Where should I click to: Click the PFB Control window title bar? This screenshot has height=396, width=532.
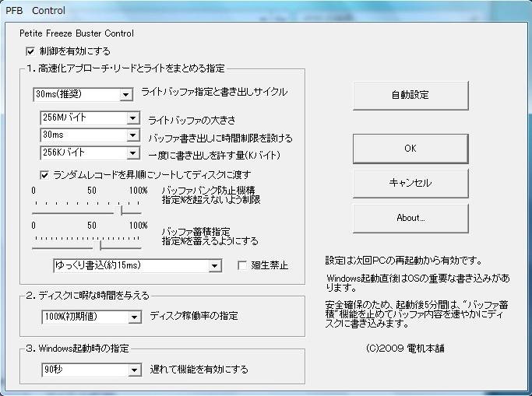[266, 10]
